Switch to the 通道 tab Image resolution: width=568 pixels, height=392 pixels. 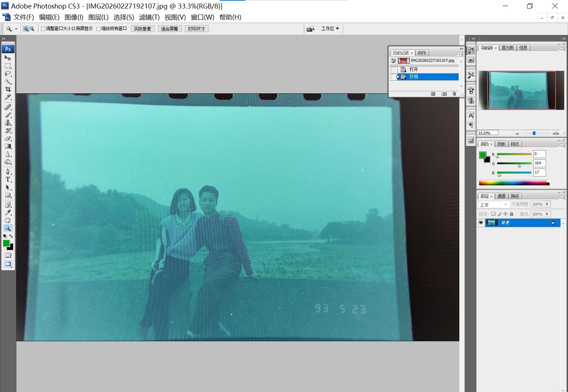click(x=501, y=196)
